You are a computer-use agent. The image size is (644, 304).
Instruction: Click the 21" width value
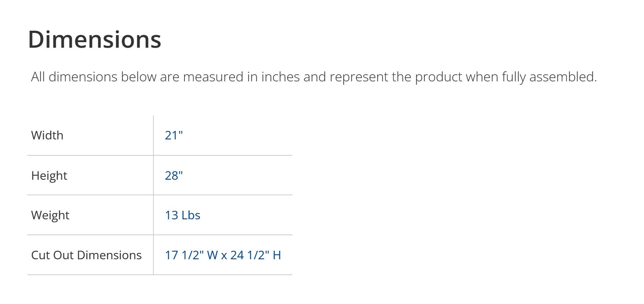point(174,135)
